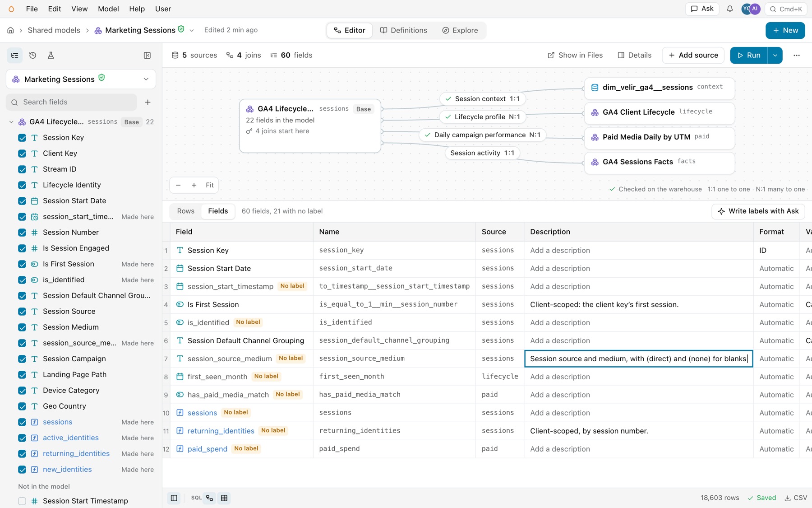Screen dimensions: 812x508
Task: Uncheck the Lifecycle Identity field
Action: [x=22, y=185]
